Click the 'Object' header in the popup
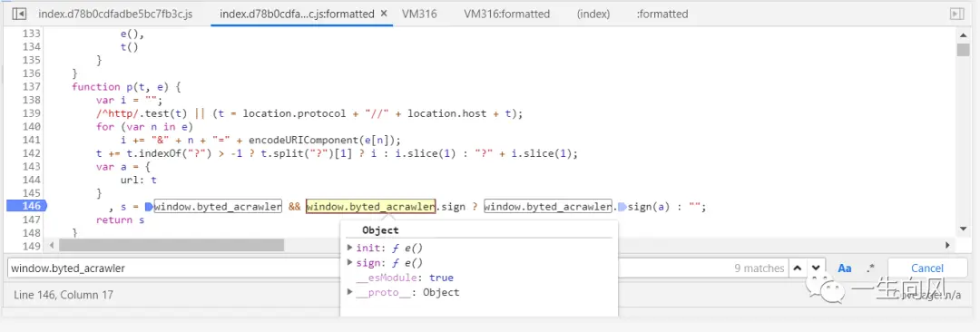 380,230
